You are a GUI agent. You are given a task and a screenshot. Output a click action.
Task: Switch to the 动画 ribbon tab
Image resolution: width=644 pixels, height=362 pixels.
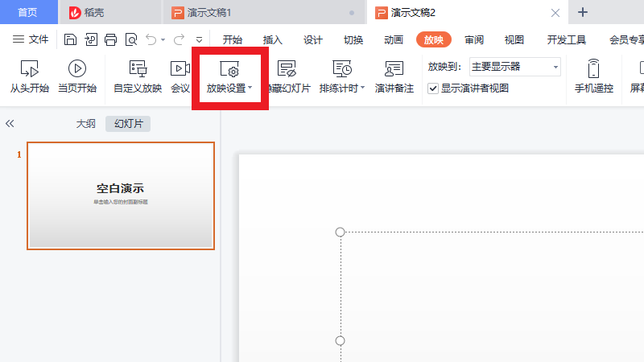point(394,40)
